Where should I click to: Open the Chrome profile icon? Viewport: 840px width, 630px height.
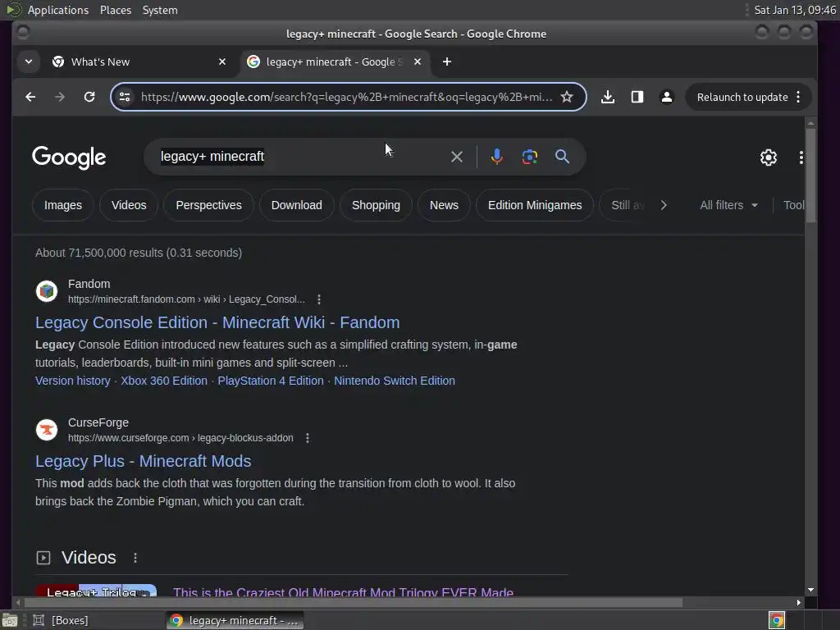(666, 97)
